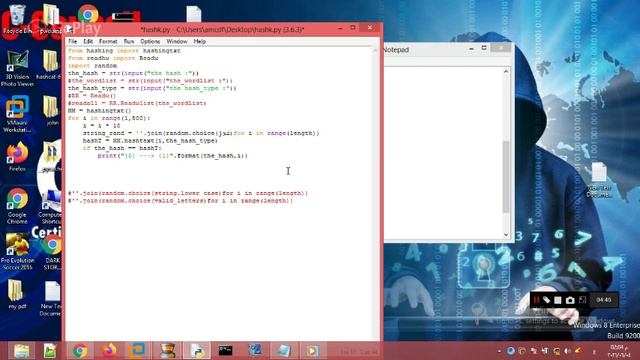Image resolution: width=640 pixels, height=360 pixels.
Task: Select the my pdf folder on desktop
Action: point(16,294)
